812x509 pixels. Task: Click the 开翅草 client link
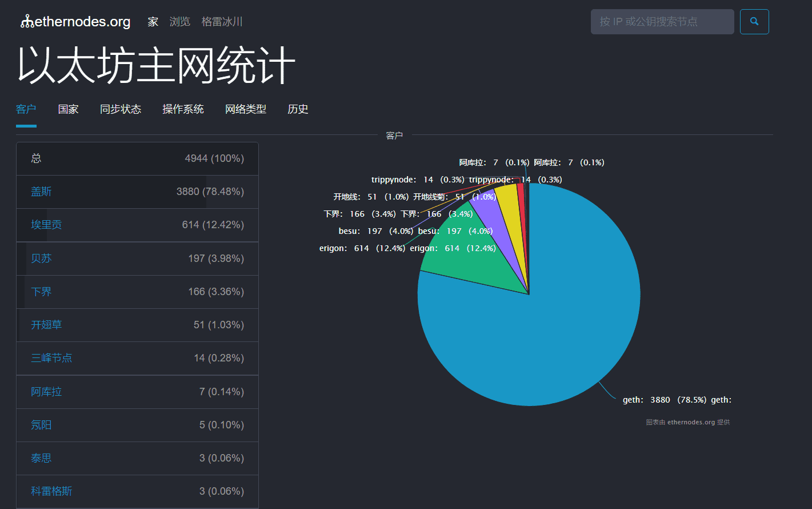(46, 324)
